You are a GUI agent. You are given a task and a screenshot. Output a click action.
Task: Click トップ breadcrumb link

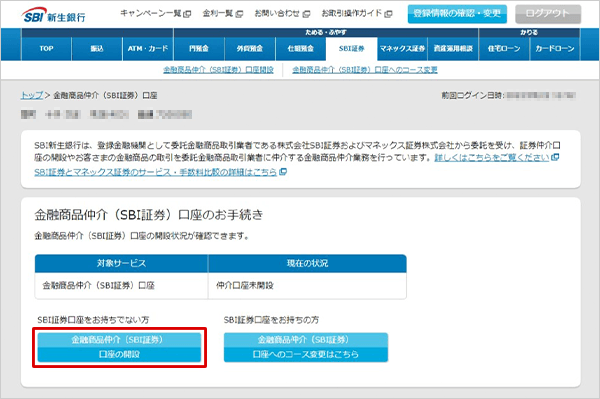pos(32,95)
